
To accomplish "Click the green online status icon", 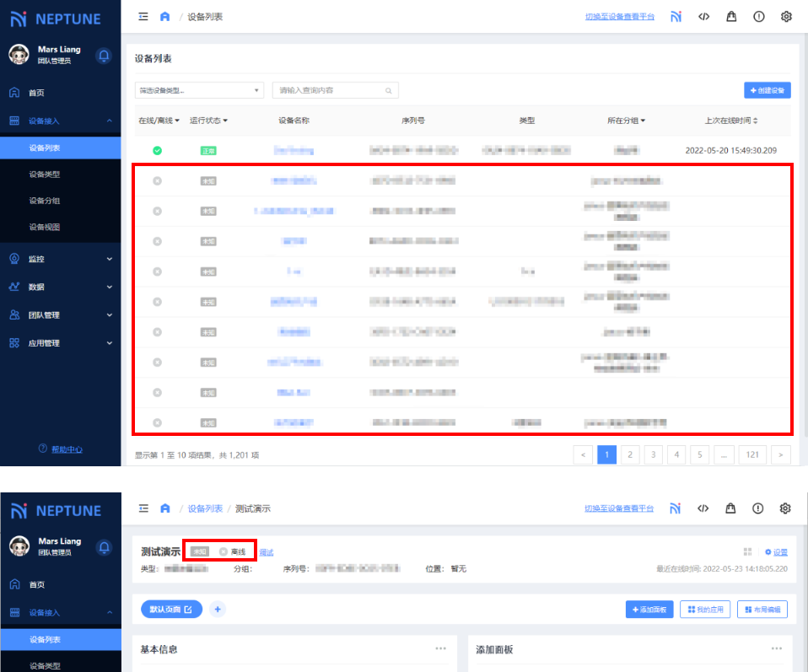I will tap(157, 151).
